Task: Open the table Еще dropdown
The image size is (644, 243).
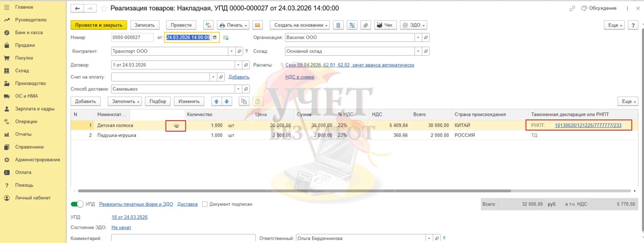Action: [628, 101]
